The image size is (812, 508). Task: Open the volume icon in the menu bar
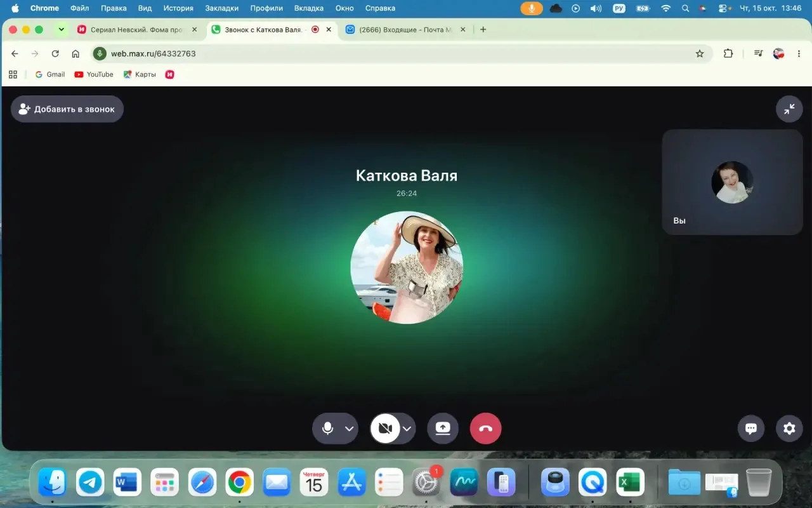click(596, 8)
